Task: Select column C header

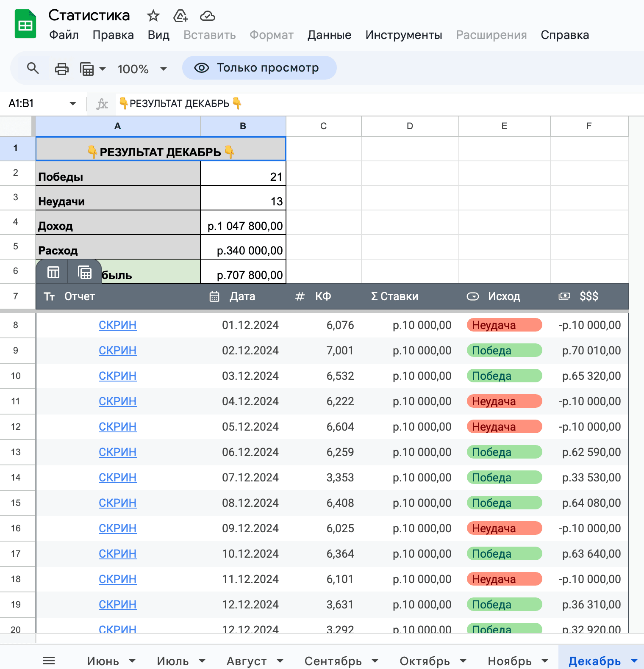Action: tap(324, 126)
